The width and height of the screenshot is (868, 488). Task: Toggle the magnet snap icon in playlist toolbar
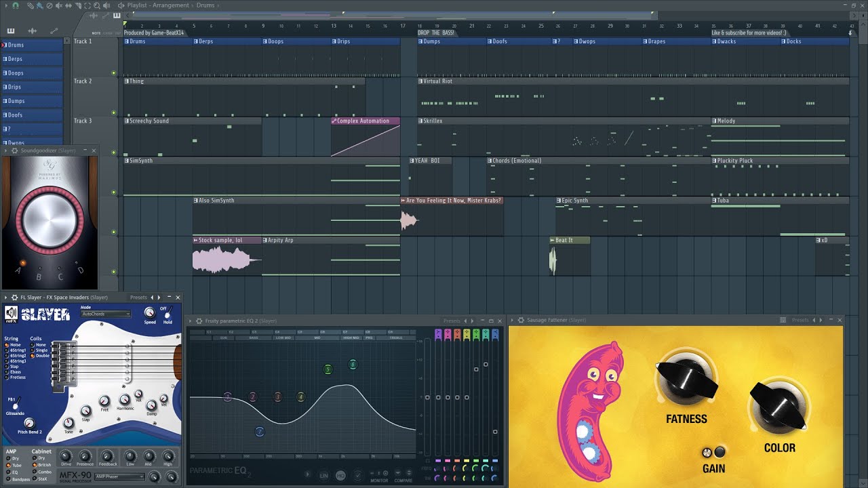click(16, 5)
